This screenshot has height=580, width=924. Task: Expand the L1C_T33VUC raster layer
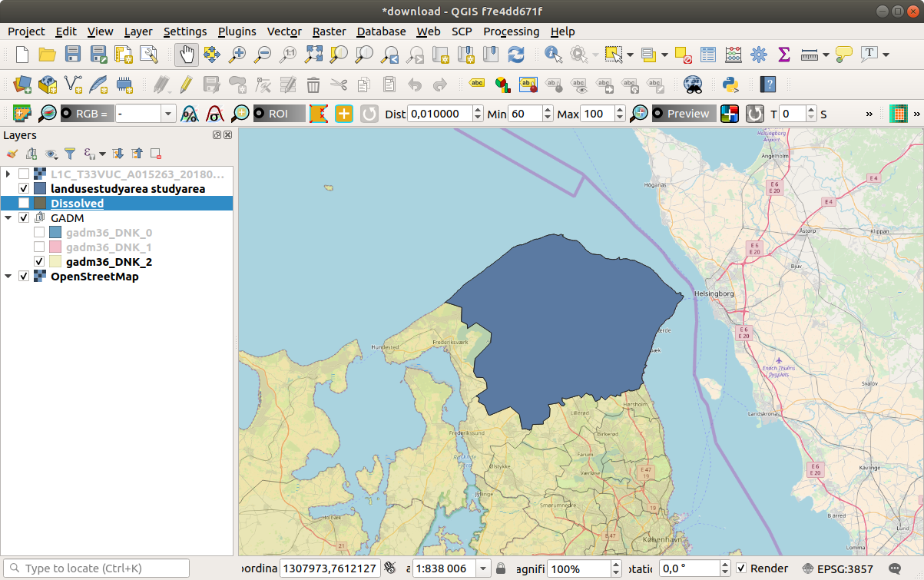tap(8, 174)
